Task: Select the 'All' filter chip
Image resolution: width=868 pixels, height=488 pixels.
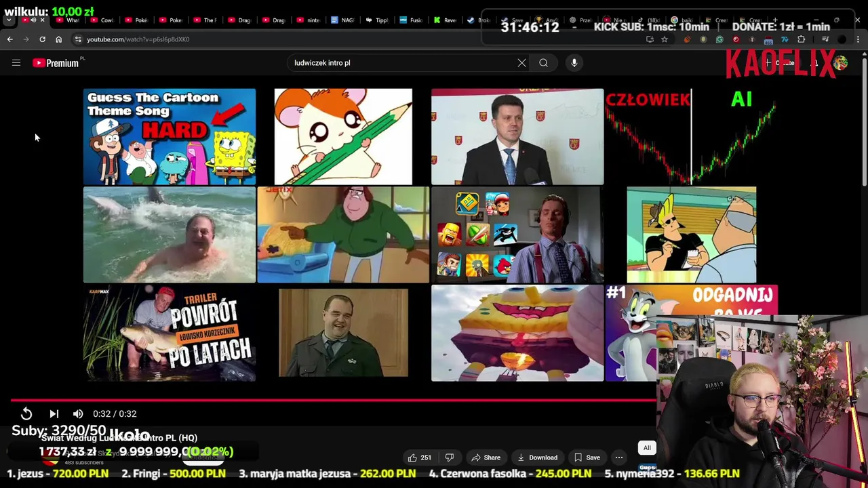Action: click(647, 448)
